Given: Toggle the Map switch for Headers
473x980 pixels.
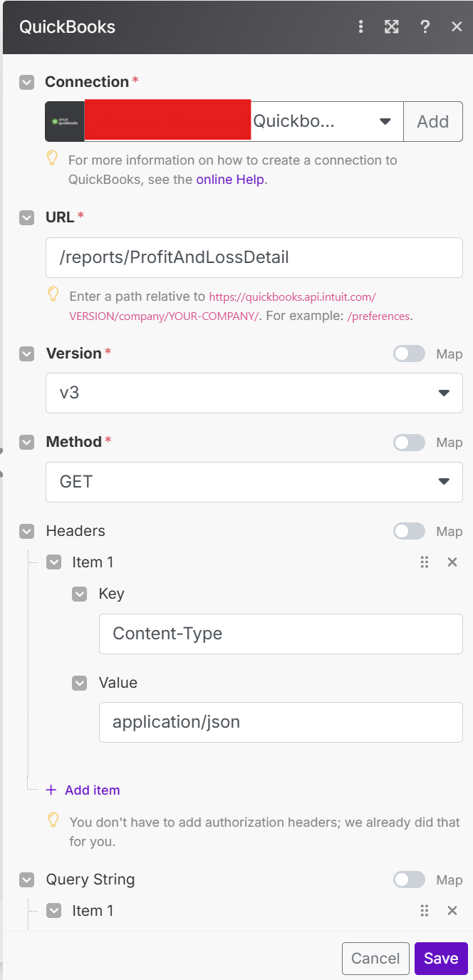Looking at the screenshot, I should coord(409,531).
